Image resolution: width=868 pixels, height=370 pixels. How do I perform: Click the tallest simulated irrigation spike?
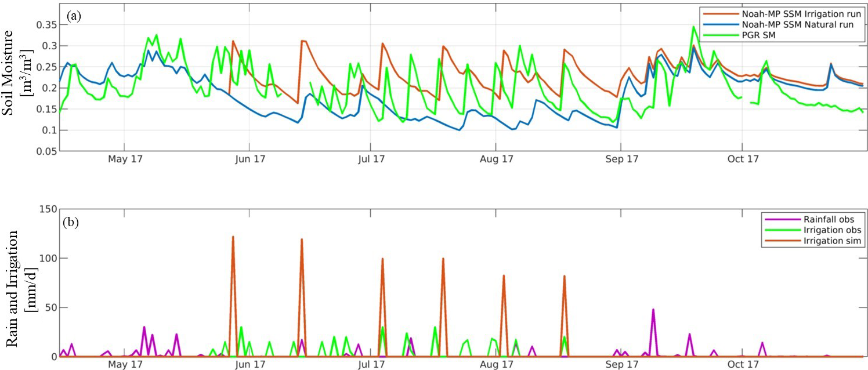233,237
